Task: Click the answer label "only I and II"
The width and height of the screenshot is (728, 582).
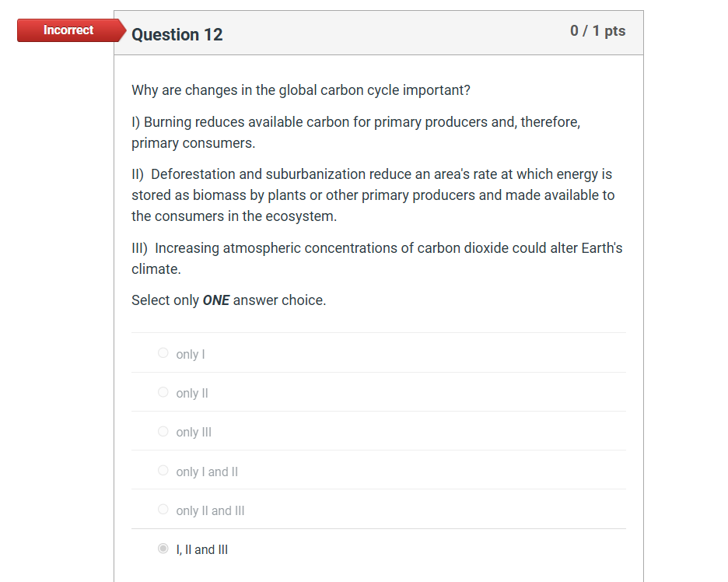Action: [x=207, y=472]
